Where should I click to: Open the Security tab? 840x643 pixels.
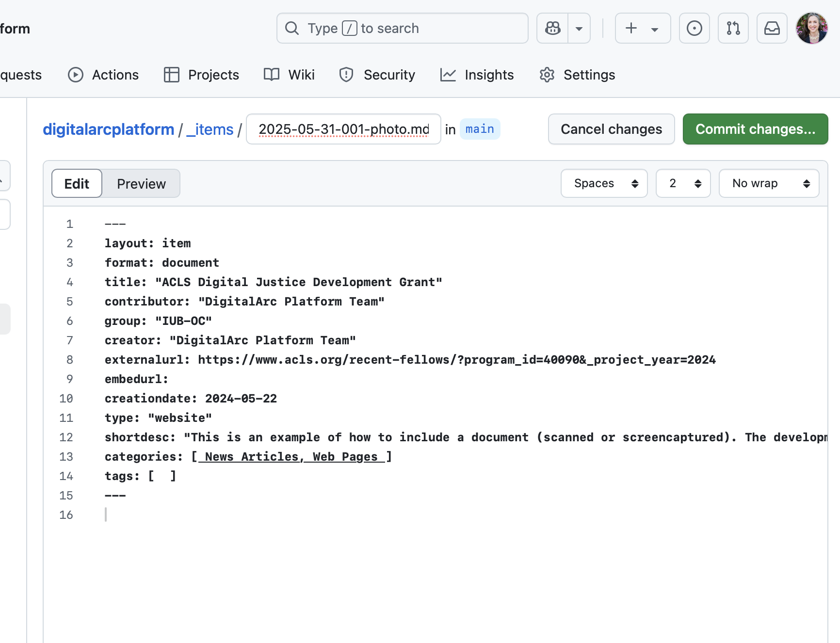pos(377,75)
